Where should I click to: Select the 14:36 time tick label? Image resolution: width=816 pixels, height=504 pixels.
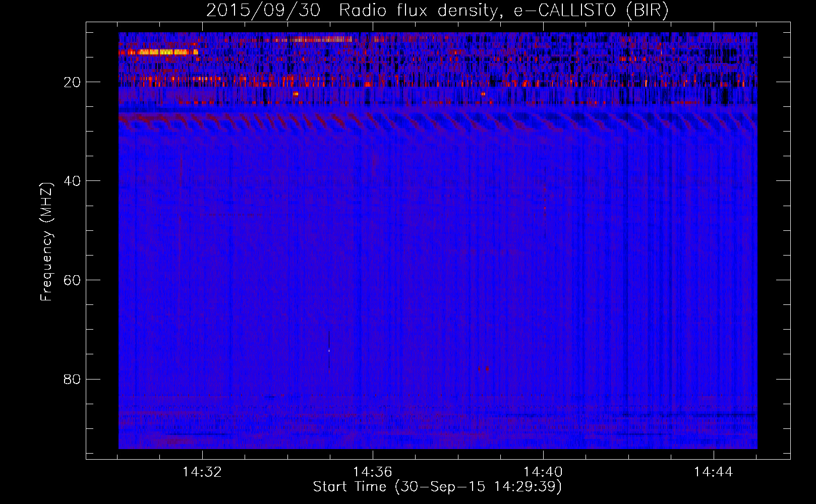(x=372, y=472)
